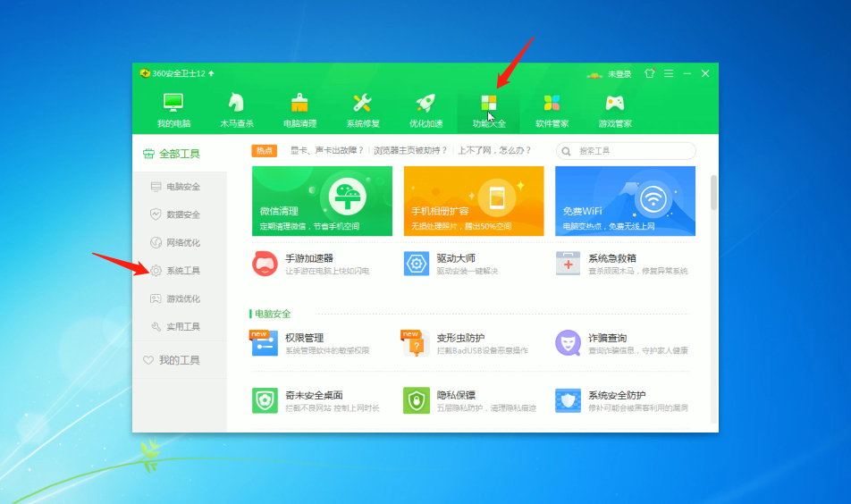Screen dimensions: 851x504
Task: Click the 驱动大师 title text
Action: pos(456,258)
